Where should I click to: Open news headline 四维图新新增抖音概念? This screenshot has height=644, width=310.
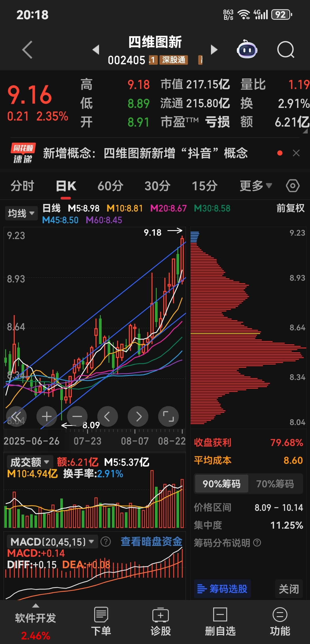click(145, 153)
